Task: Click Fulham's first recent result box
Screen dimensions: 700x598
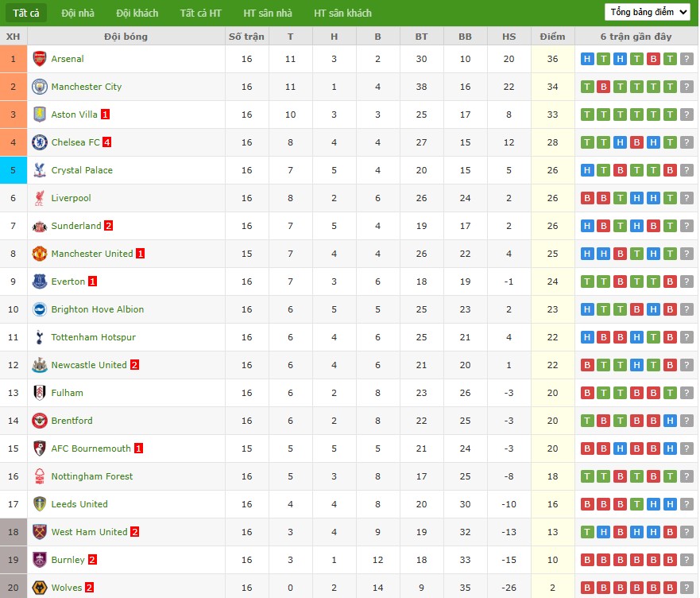Action: tap(587, 393)
